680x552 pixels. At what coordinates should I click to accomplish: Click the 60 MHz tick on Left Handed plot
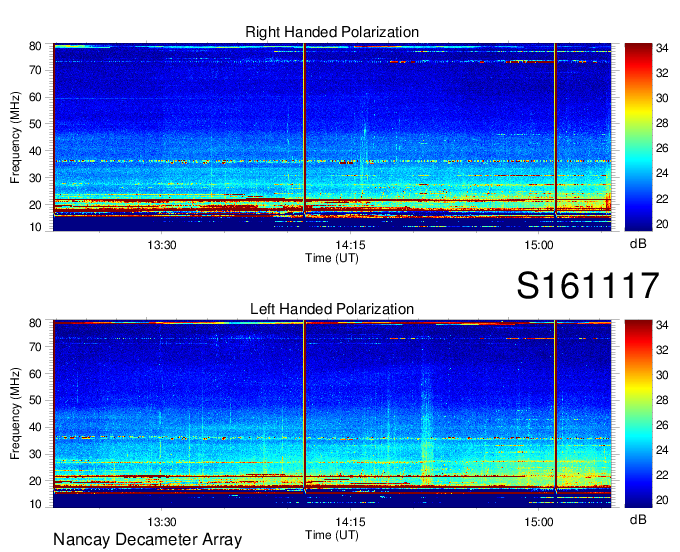click(35, 374)
